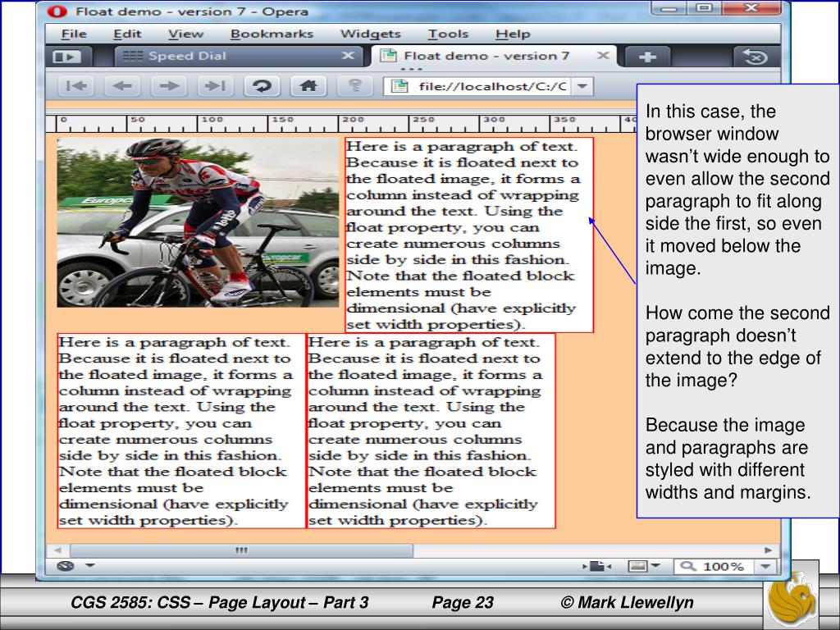Click the Opera logo in title bar
Viewport: 840px width, 630px height.
click(x=57, y=11)
